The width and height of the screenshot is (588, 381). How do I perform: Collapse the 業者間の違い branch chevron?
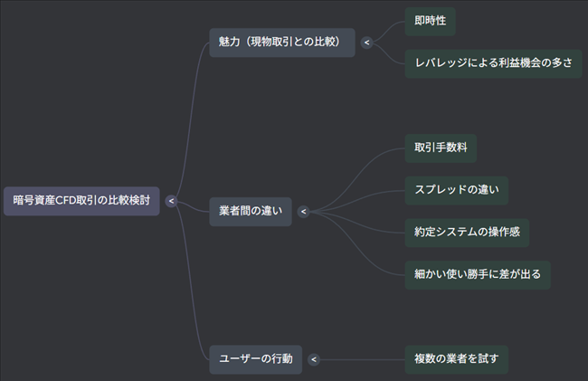tap(303, 212)
